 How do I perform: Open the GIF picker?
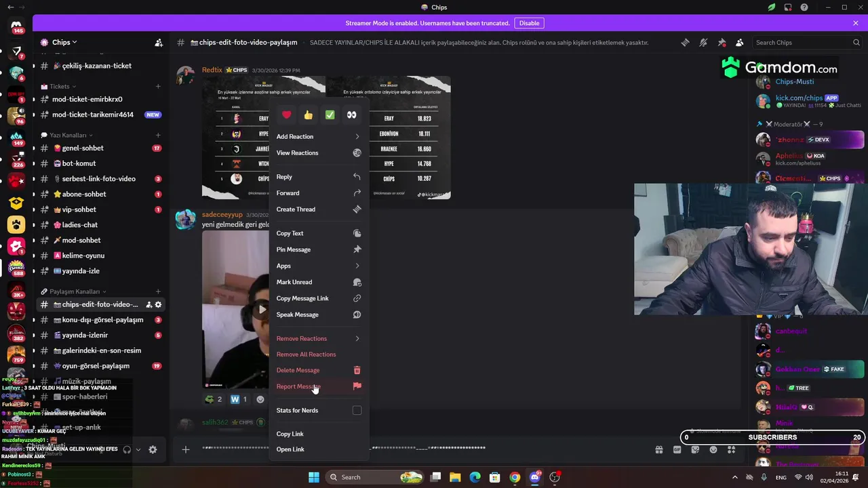tap(677, 449)
